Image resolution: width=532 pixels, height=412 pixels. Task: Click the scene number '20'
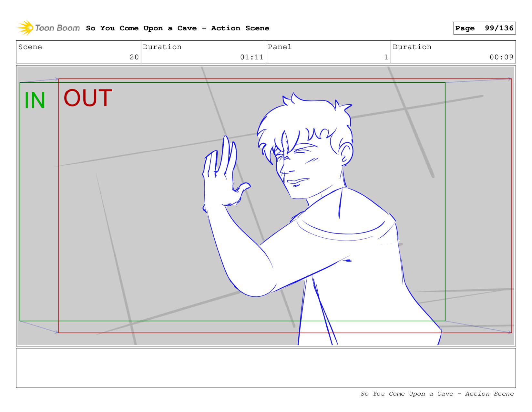point(134,57)
